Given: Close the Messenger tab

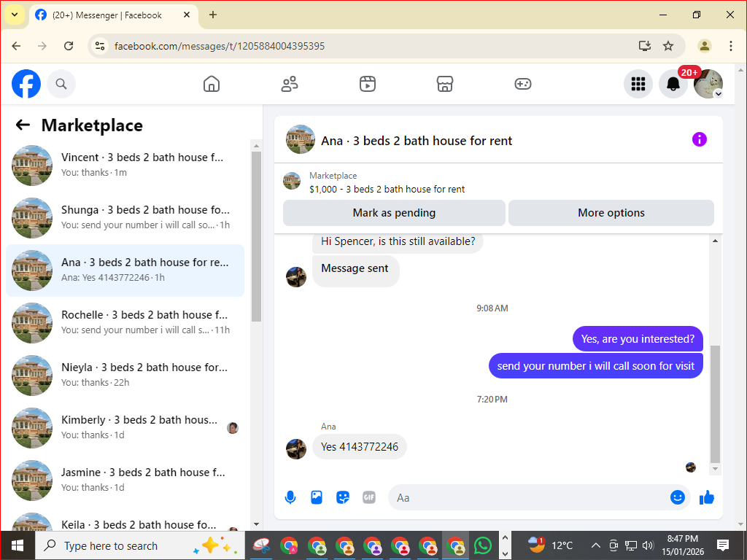Looking at the screenshot, I should click(x=187, y=15).
